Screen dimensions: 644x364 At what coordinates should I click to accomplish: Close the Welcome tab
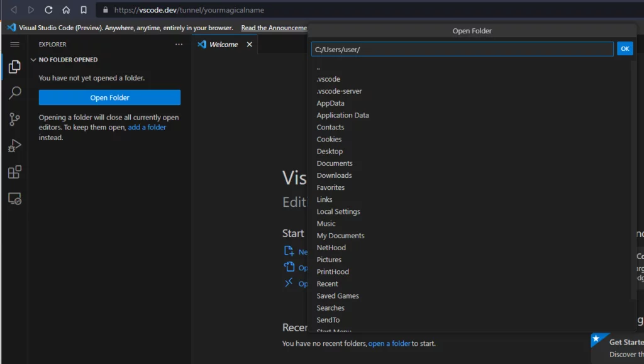249,45
